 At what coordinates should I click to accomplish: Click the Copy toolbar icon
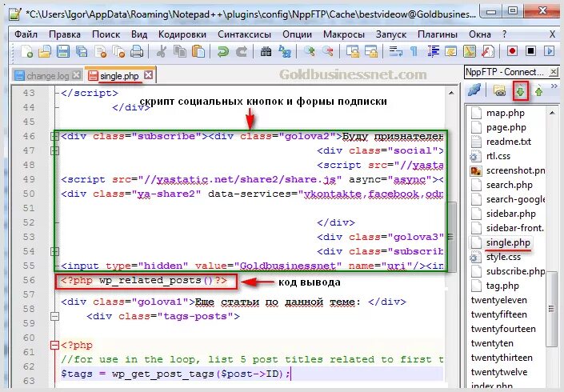pyautogui.click(x=180, y=51)
